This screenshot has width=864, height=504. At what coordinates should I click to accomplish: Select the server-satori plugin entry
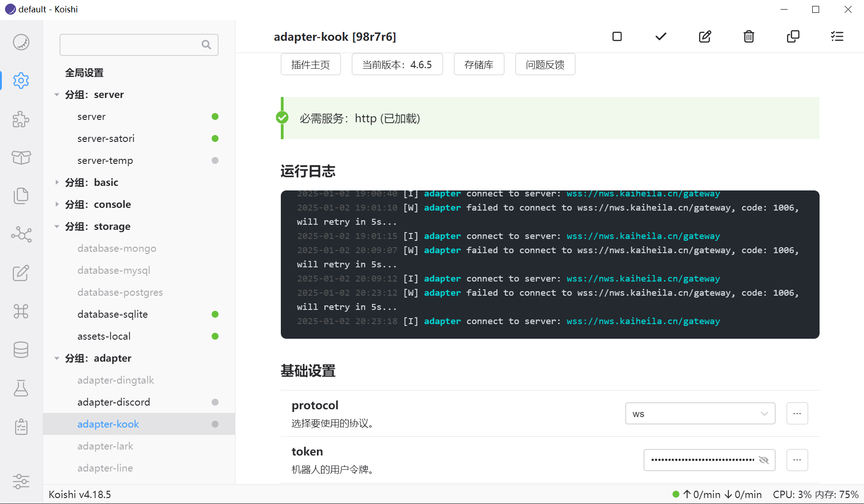point(139,138)
